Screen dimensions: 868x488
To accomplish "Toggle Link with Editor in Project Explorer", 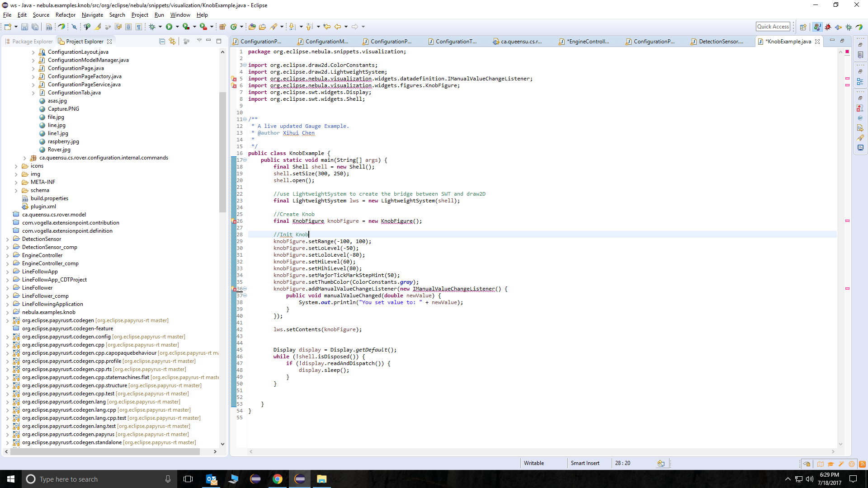I will tap(172, 41).
